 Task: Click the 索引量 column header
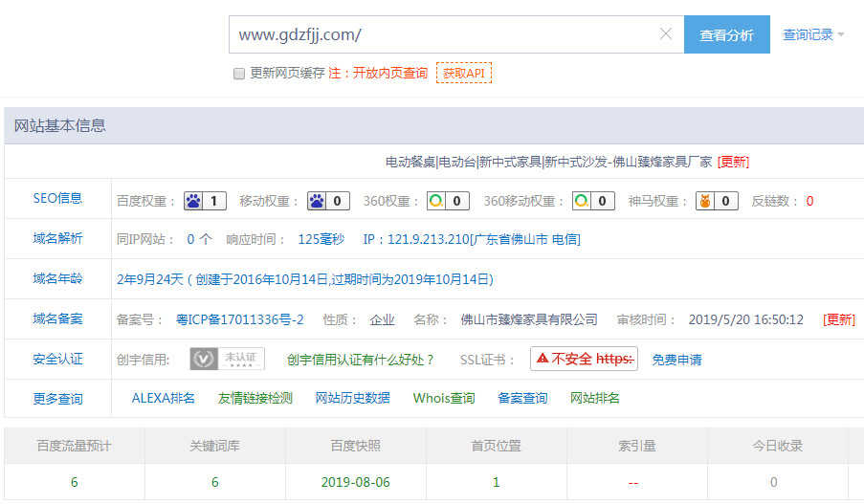637,446
